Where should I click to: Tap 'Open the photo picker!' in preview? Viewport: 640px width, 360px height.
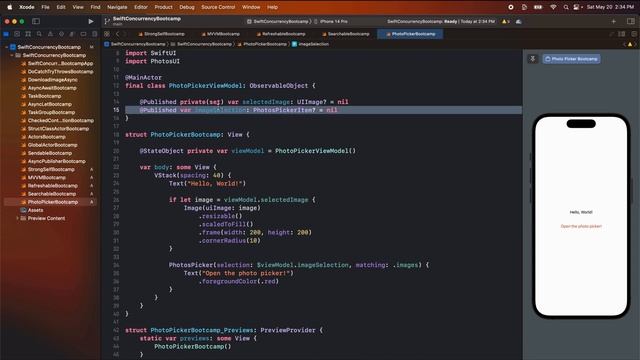pos(581,226)
